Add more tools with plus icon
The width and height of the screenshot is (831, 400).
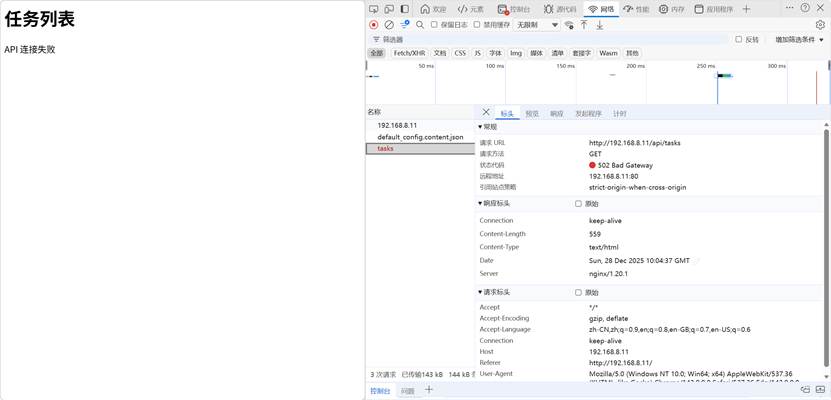[x=746, y=9]
